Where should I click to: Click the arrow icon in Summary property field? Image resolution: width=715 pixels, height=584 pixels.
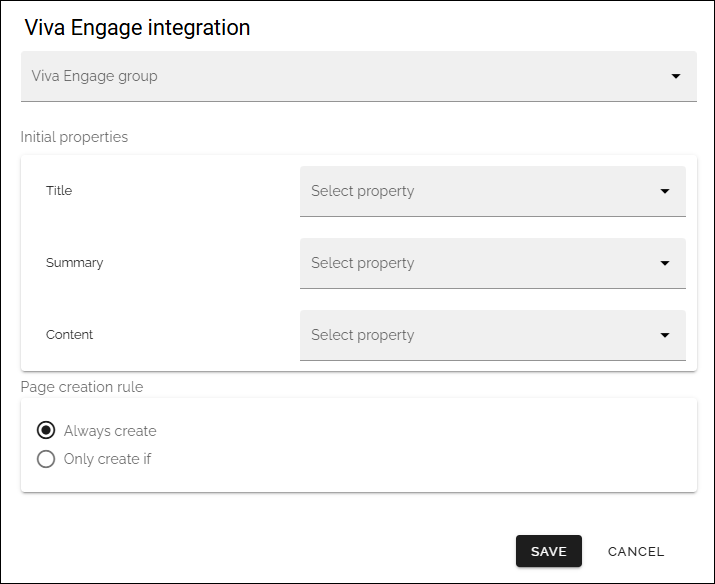pos(665,263)
